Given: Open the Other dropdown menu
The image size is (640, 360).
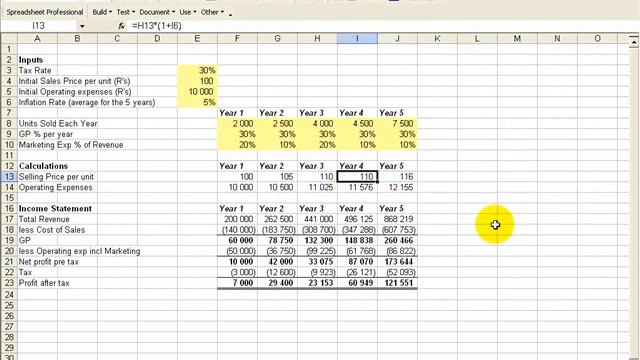Looking at the screenshot, I should 212,12.
